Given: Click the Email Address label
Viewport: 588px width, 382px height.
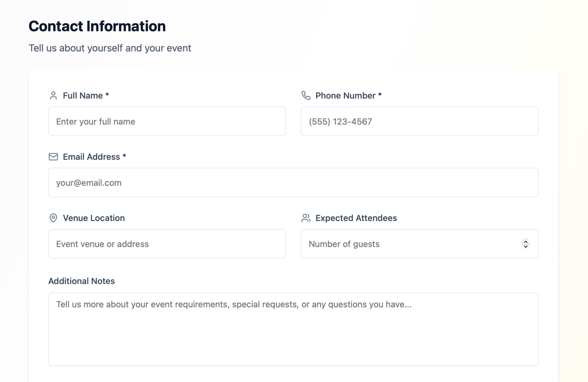Looking at the screenshot, I should point(94,157).
